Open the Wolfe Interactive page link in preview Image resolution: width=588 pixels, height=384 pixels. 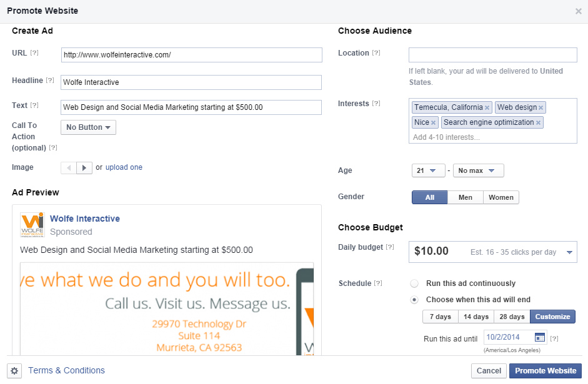85,219
